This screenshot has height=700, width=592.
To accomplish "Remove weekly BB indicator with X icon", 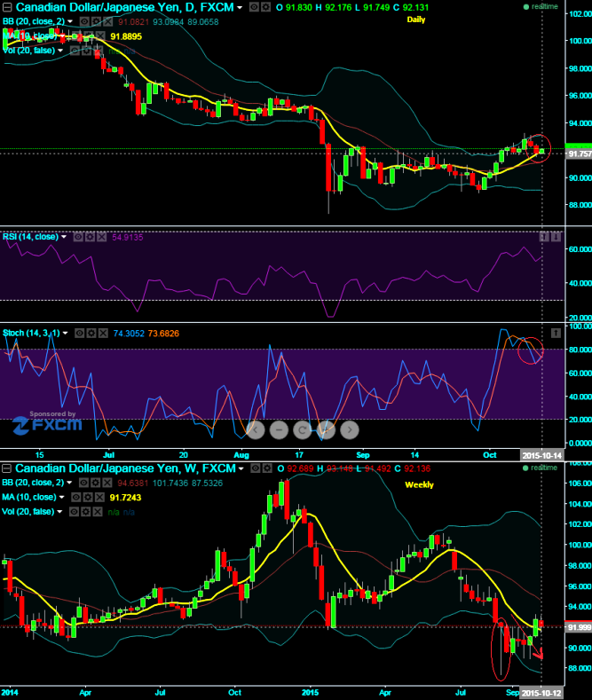I will pyautogui.click(x=107, y=483).
